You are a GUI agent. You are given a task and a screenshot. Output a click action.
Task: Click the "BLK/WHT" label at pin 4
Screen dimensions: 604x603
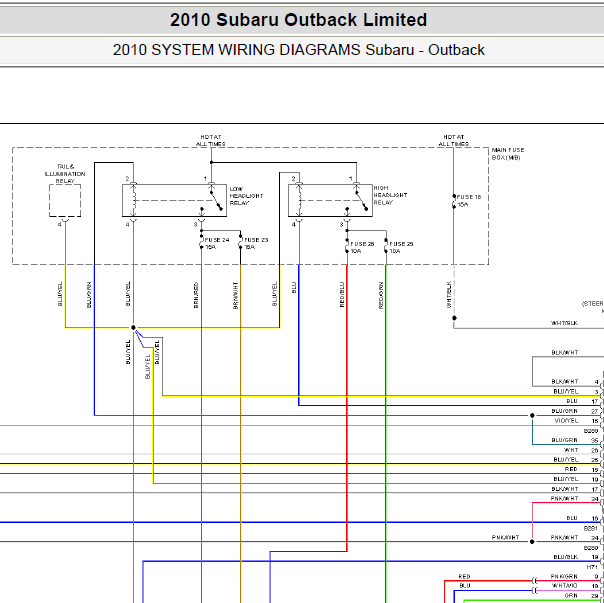tap(565, 381)
